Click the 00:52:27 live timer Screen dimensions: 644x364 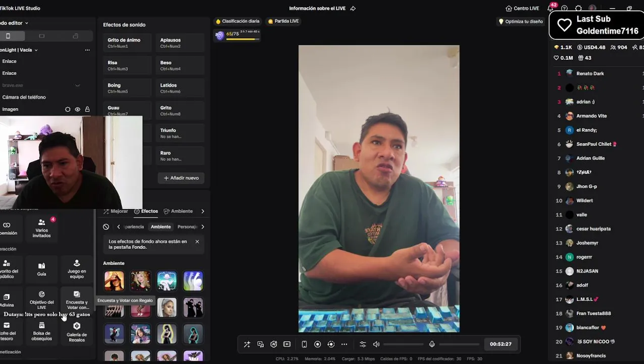click(x=501, y=344)
